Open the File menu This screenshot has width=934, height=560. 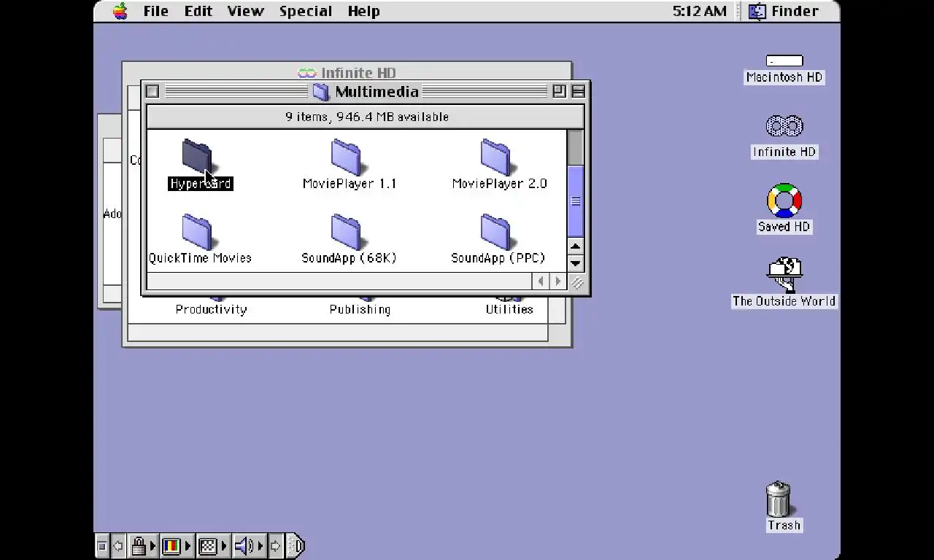tap(155, 11)
